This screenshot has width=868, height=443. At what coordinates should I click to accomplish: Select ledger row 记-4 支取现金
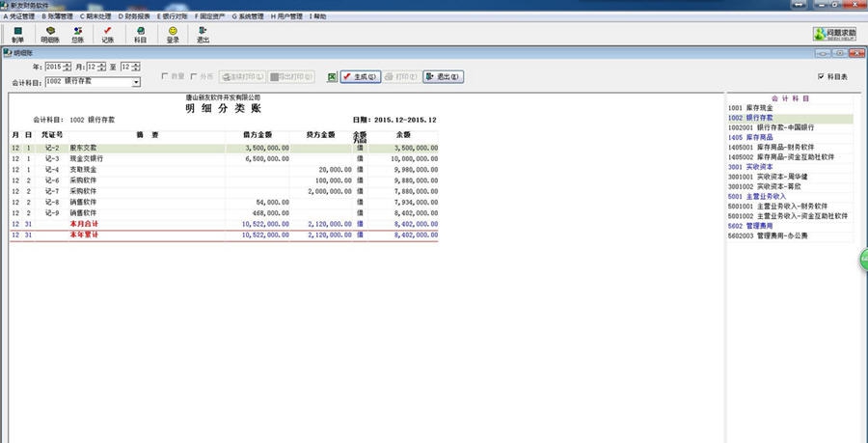pyautogui.click(x=224, y=170)
